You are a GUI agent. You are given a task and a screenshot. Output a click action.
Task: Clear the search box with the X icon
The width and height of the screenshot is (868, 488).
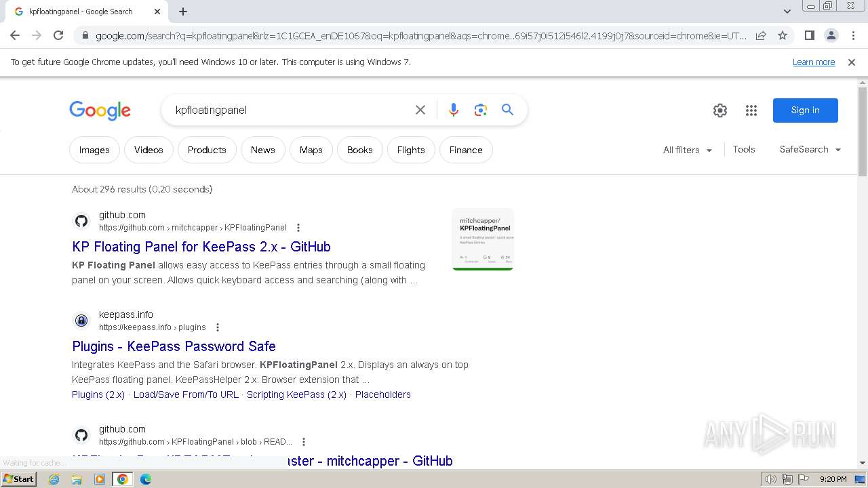pyautogui.click(x=420, y=110)
